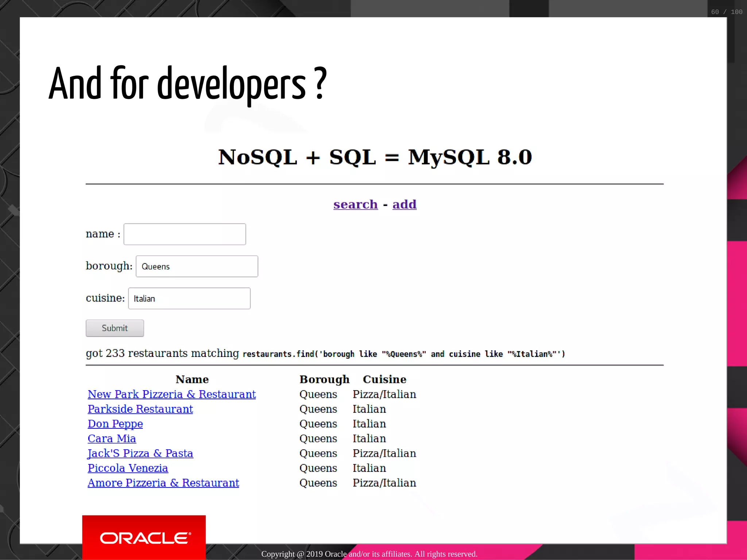Click the add link
The width and height of the screenshot is (747, 560).
pyautogui.click(x=404, y=204)
